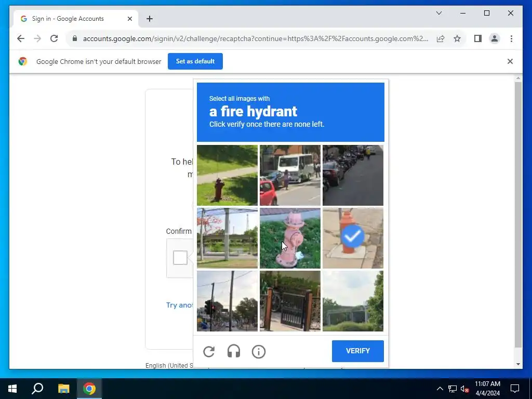Open the taskbar clock showing 11:07 AM

pos(487,389)
